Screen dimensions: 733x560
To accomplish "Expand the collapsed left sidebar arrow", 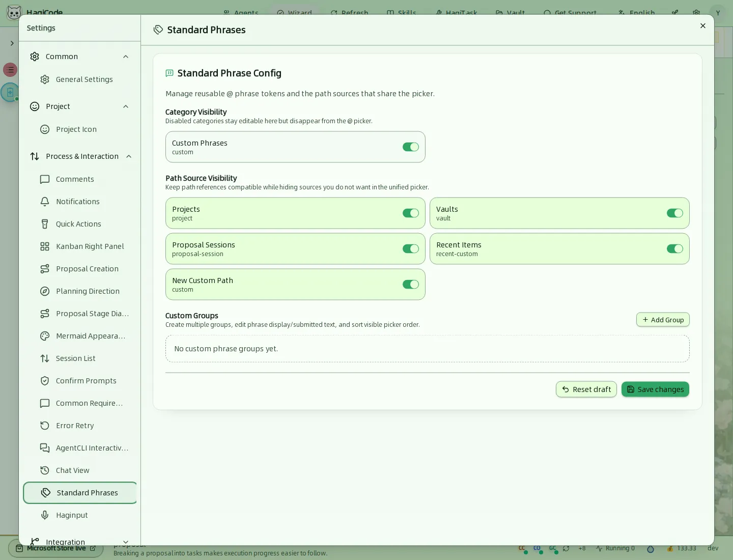I will (12, 43).
